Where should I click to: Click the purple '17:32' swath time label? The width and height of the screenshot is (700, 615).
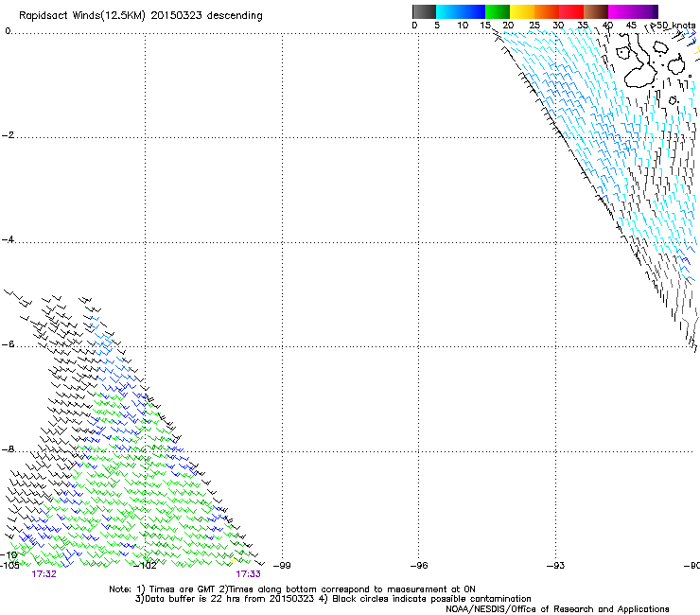pos(44,574)
